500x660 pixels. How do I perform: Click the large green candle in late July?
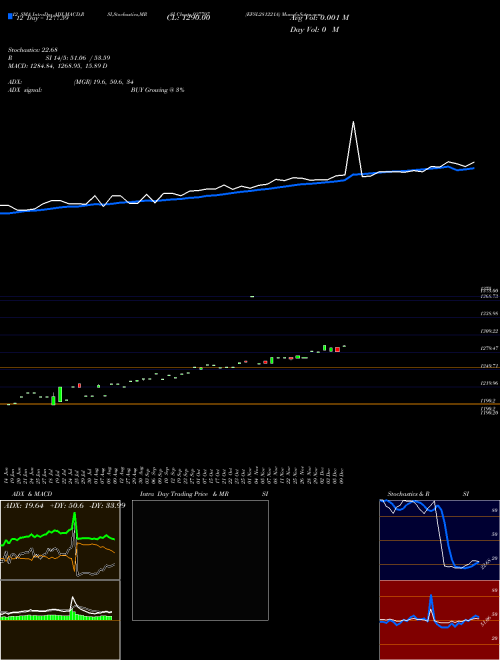[x=60, y=394]
